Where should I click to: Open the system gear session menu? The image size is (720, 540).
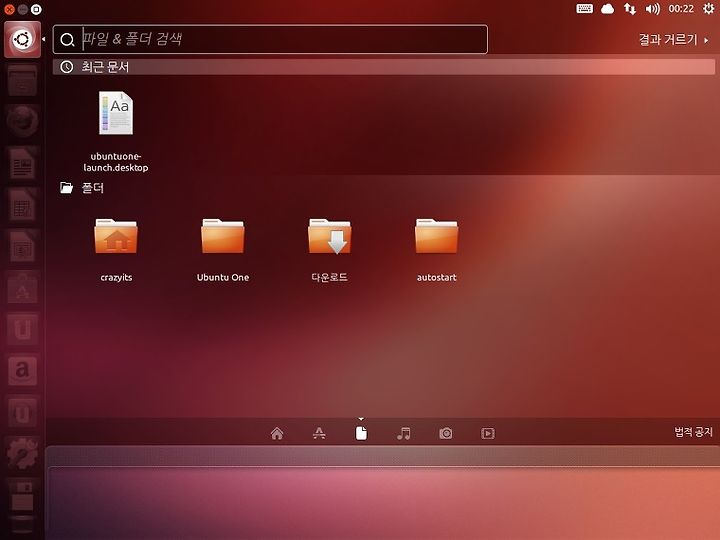click(709, 9)
